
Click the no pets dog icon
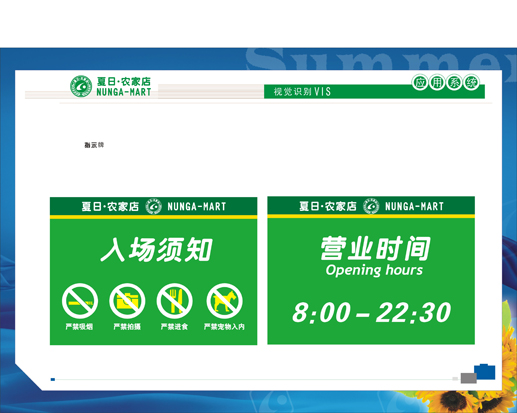224,301
